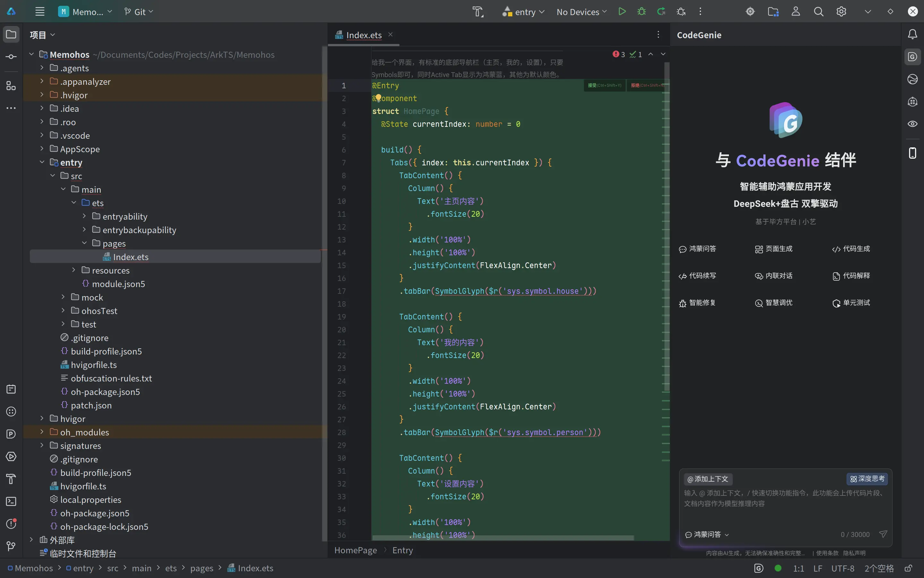The height and width of the screenshot is (578, 924).
Task: Select Entry in editor breadcrumb
Action: click(x=402, y=550)
